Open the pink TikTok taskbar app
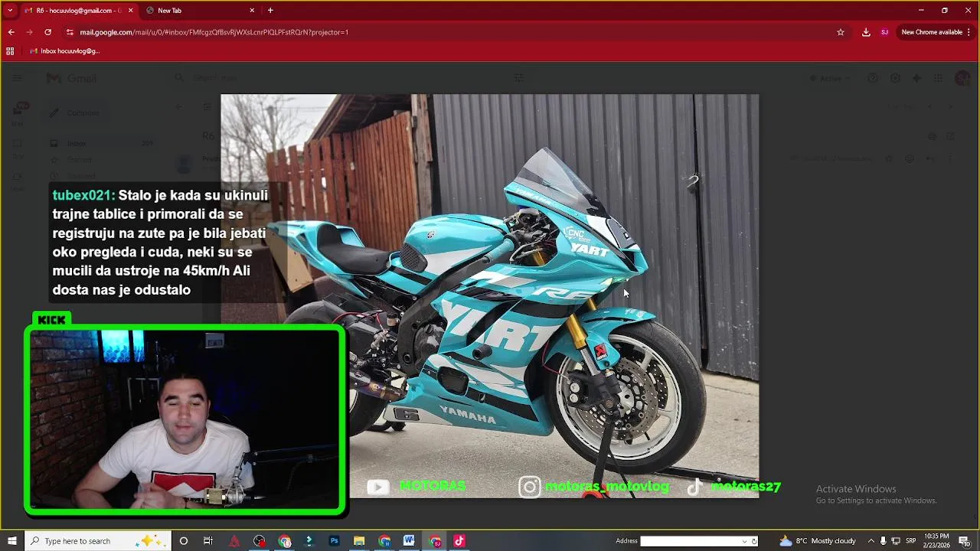The width and height of the screenshot is (980, 551). point(459,541)
